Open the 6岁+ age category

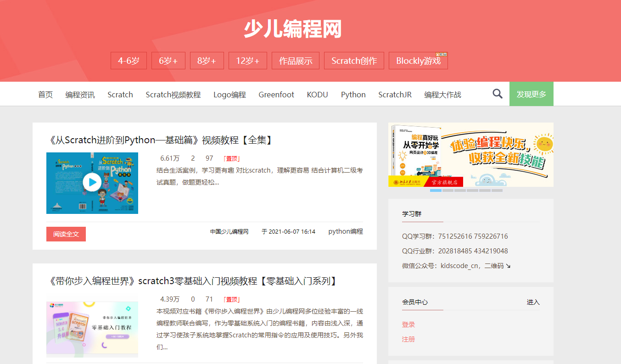coord(168,61)
